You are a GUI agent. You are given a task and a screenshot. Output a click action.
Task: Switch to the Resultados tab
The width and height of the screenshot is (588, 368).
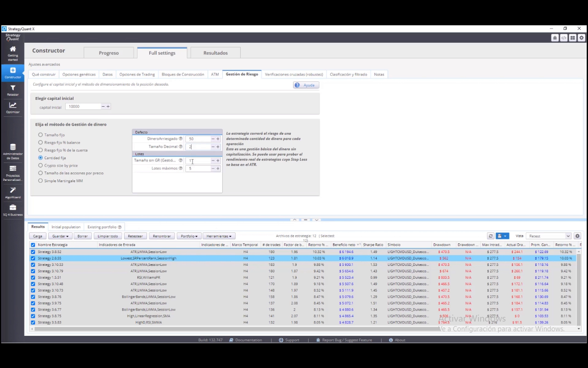tap(215, 53)
